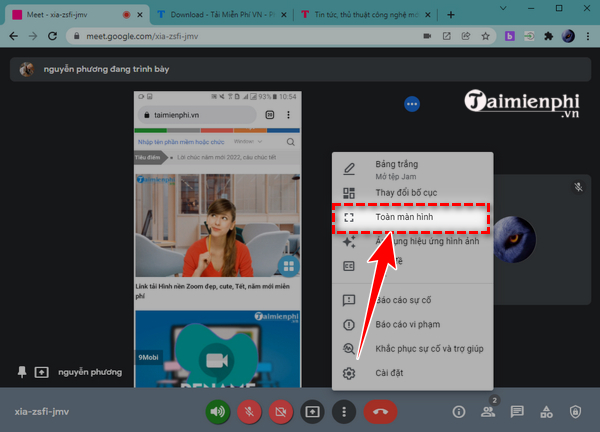Switch to Download - Tải Miễn Phí VN tab
The height and width of the screenshot is (432, 600).
pyautogui.click(x=222, y=15)
